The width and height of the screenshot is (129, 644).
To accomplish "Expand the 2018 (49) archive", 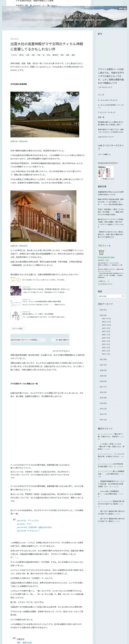I will tap(103, 381).
